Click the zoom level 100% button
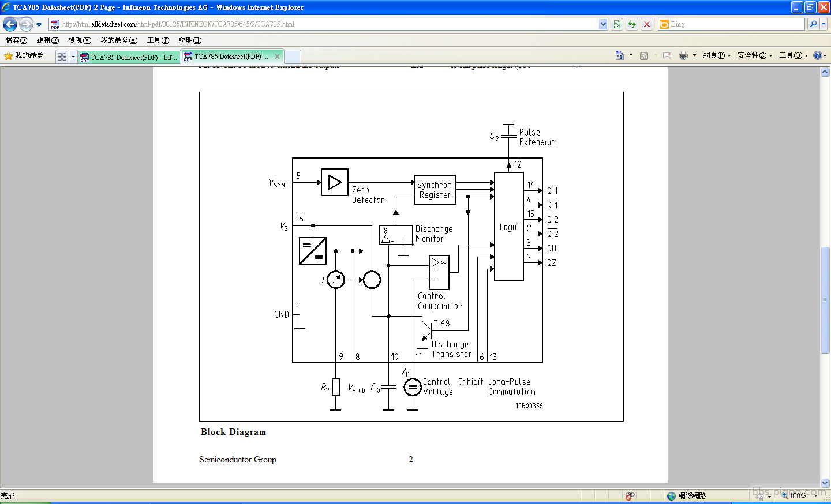Viewport: 831px width, 504px height. 793,496
